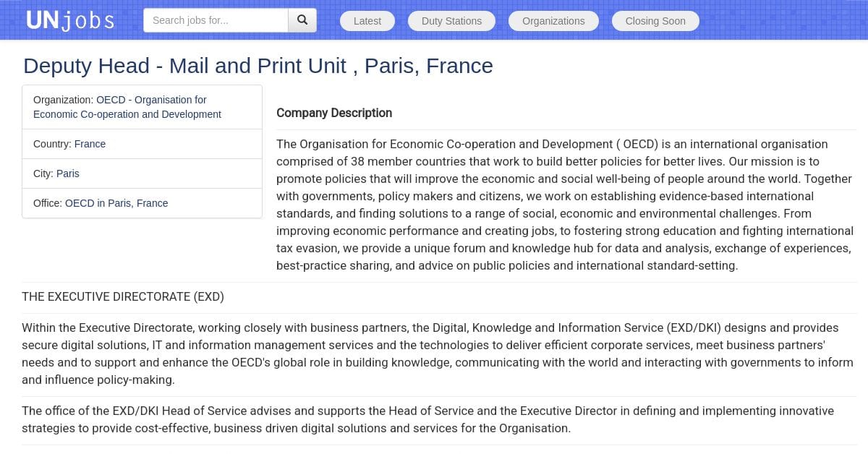868x454 pixels.
Task: Visit the OECD in Paris, France office link
Action: point(116,203)
